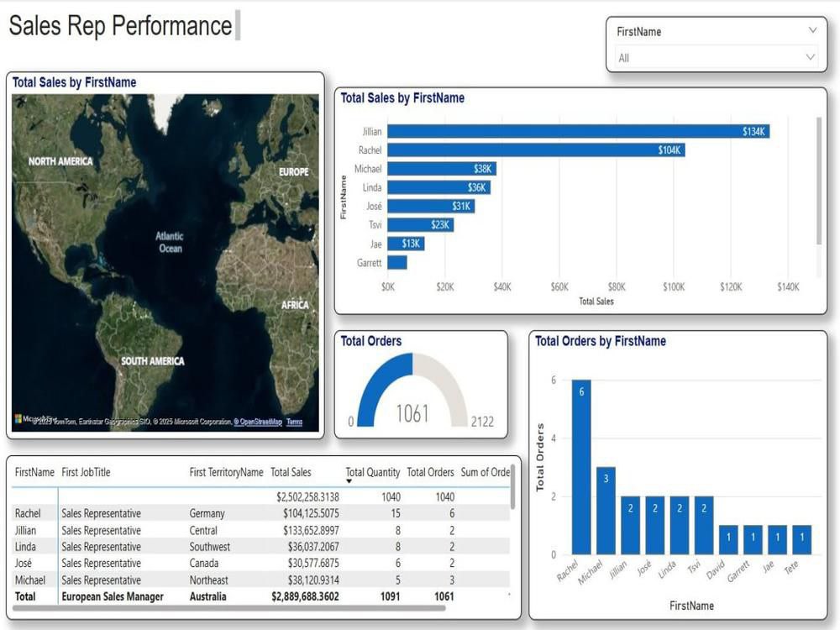Select the Linda row in the table
Viewport: 840px width, 630px height.
pyautogui.click(x=260, y=547)
